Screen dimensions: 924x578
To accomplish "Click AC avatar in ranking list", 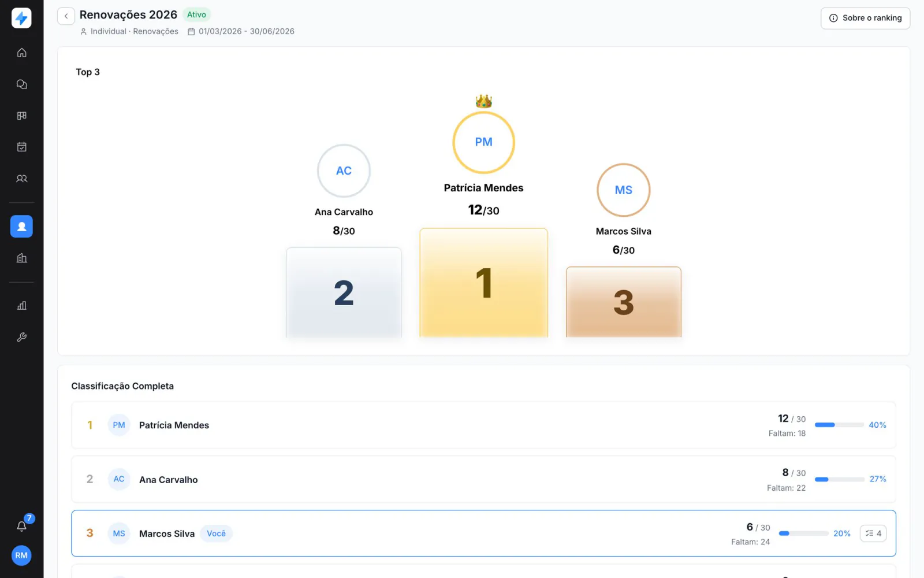I will pyautogui.click(x=119, y=479).
